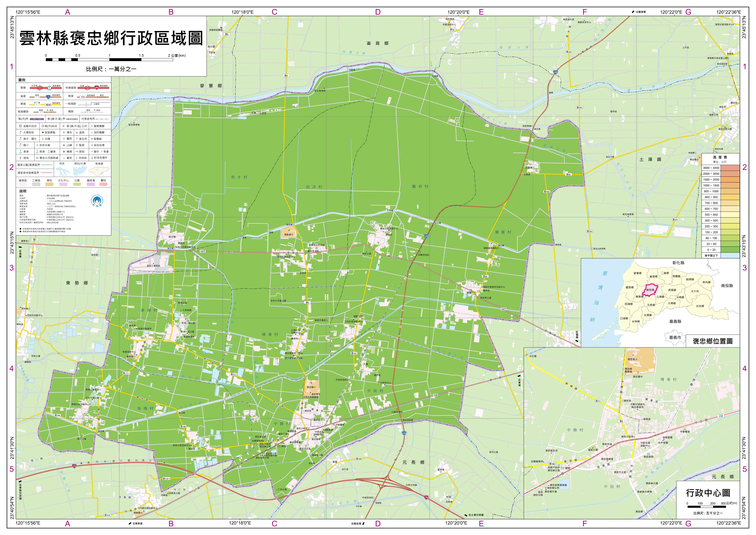Click the 中華電信 label in the 行政中心圖
Viewport: 756px width, 535px height.
tap(685, 432)
